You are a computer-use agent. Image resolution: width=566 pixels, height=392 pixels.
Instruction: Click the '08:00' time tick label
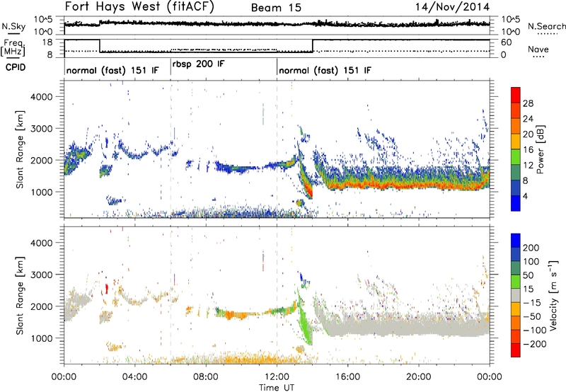(206, 377)
